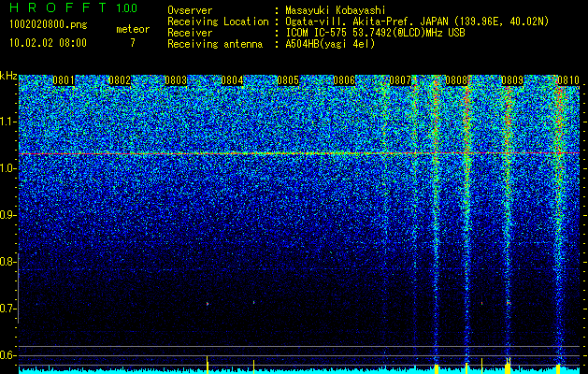Click the 0.9 kHz axis label
Screen dimensions: 588x374
click(x=7, y=215)
